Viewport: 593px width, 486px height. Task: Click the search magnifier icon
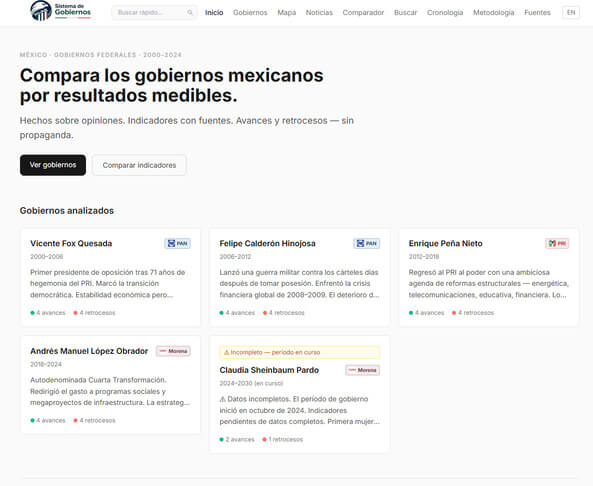(190, 12)
